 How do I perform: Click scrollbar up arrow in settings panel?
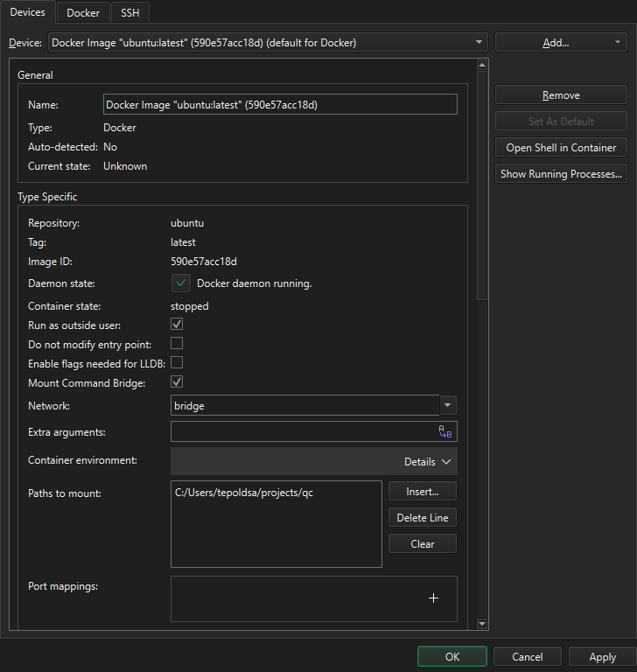tap(481, 66)
